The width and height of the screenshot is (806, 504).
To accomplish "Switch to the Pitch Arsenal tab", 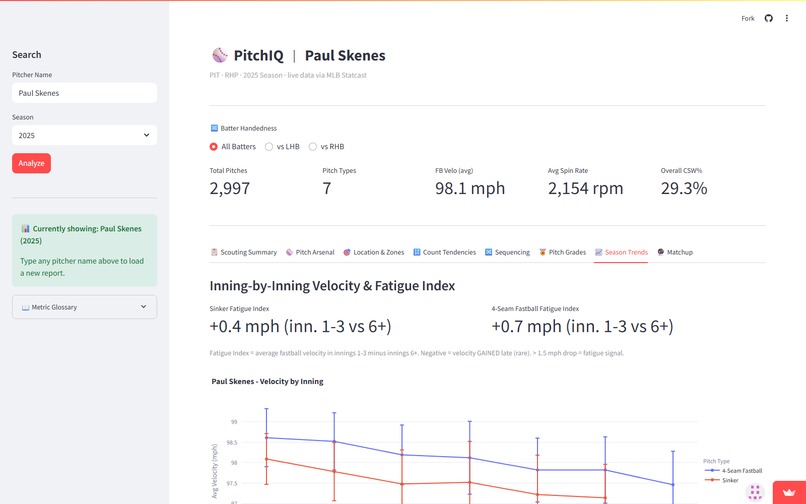I will pos(310,252).
